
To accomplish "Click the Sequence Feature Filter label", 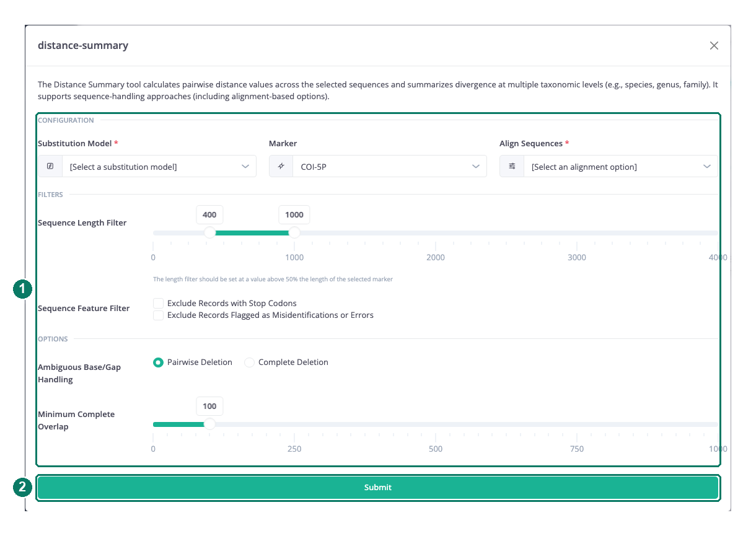I will coord(84,308).
